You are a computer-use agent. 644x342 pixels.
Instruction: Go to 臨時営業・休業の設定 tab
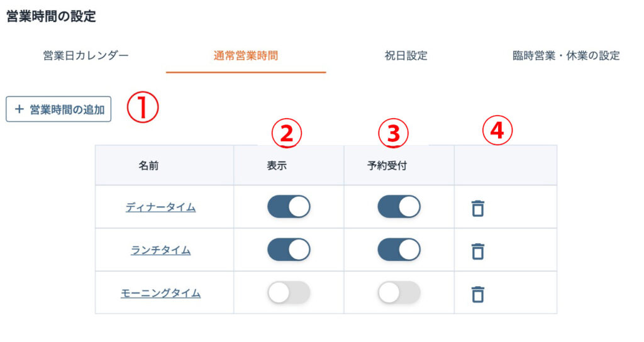[x=566, y=56]
